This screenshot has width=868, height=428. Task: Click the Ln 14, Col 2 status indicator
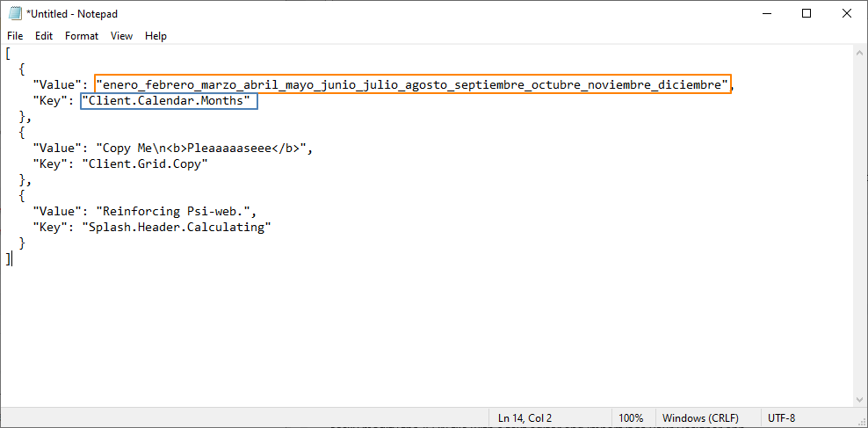(525, 418)
